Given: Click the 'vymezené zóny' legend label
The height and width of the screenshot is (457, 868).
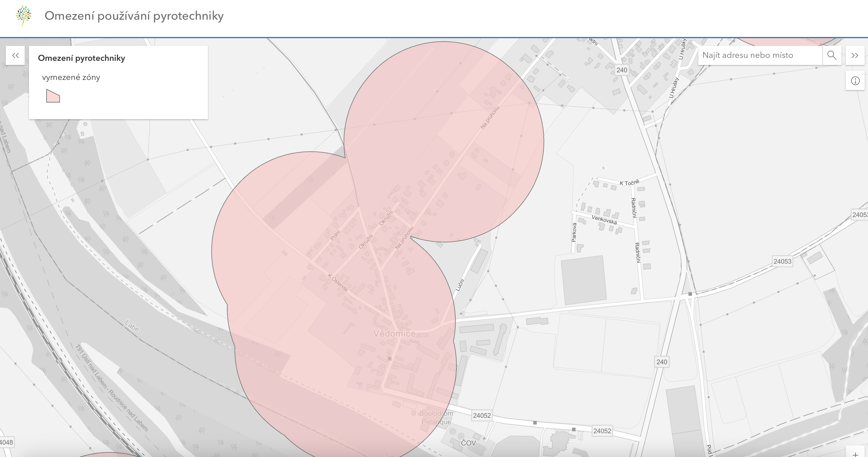Looking at the screenshot, I should point(71,78).
